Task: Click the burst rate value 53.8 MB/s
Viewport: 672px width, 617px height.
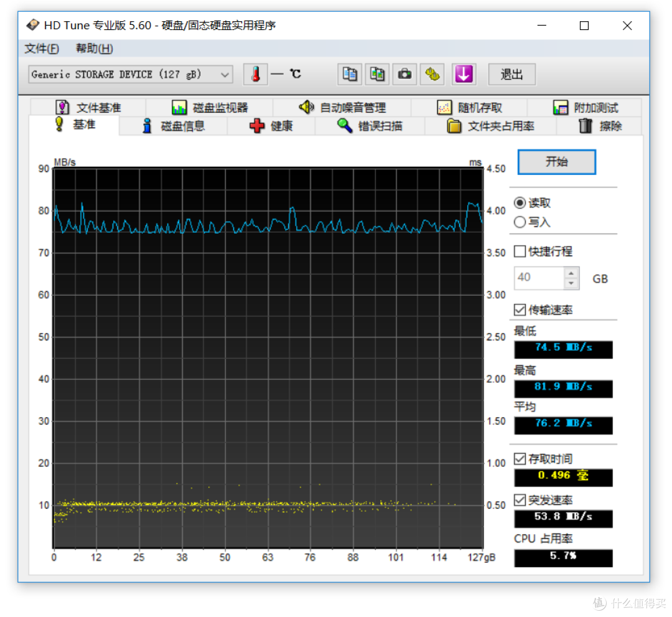Action: (563, 519)
